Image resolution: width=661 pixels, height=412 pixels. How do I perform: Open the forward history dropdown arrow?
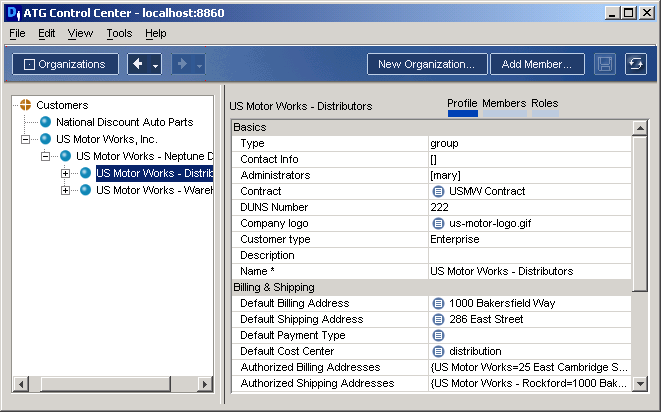click(199, 65)
